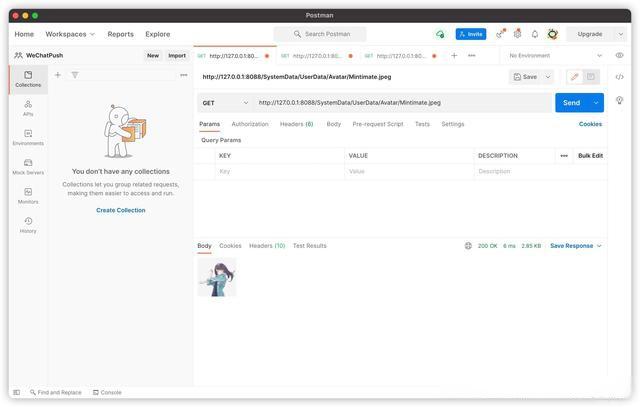Open the No Environment selector

pos(555,56)
